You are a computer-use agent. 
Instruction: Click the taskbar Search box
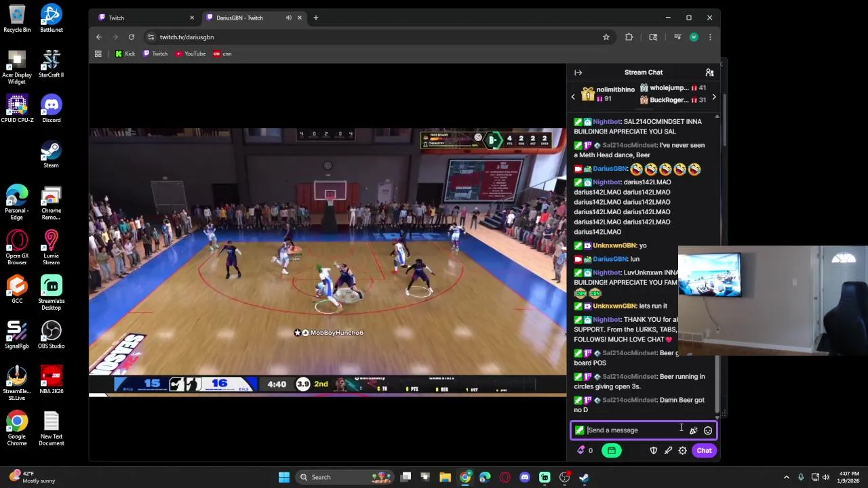345,477
